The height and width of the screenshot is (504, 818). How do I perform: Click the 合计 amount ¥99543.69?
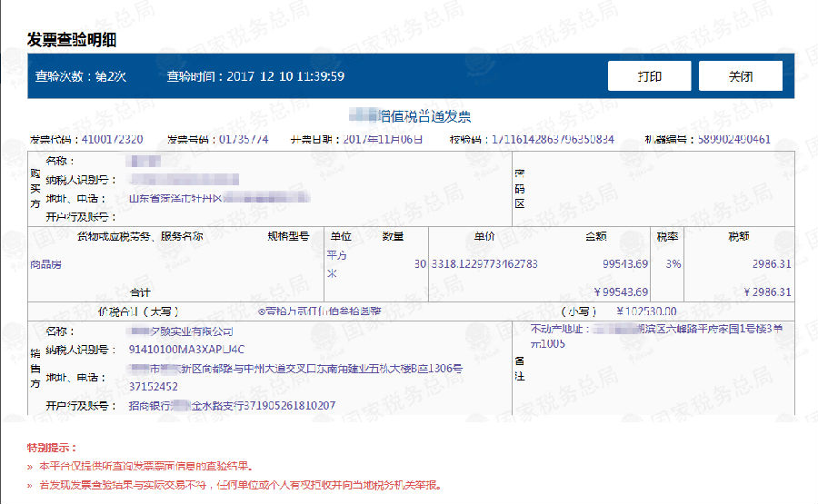point(621,292)
